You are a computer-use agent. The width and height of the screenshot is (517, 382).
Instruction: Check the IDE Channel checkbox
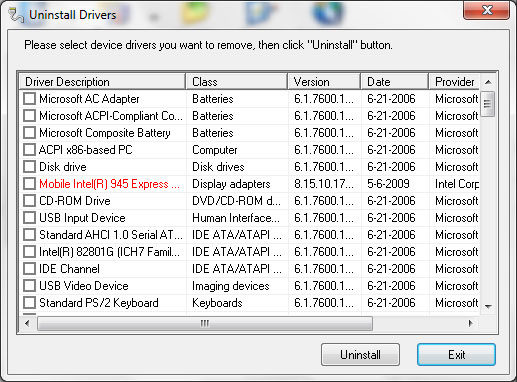29,269
